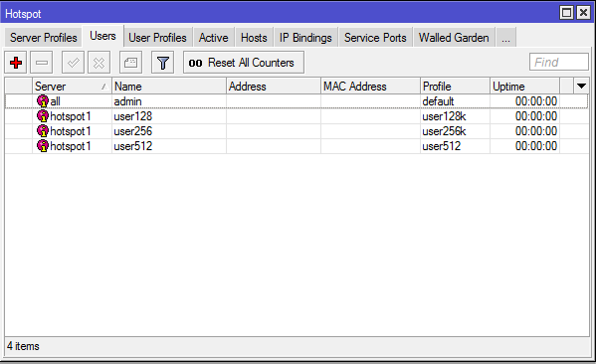The image size is (596, 364).
Task: Click the hotspot1 server cell for user512
Action: 72,146
